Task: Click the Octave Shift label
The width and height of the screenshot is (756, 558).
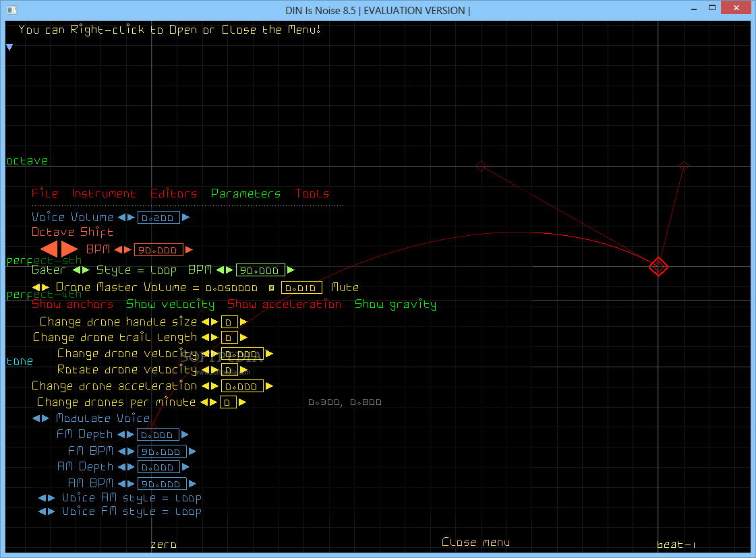Action: coord(72,232)
